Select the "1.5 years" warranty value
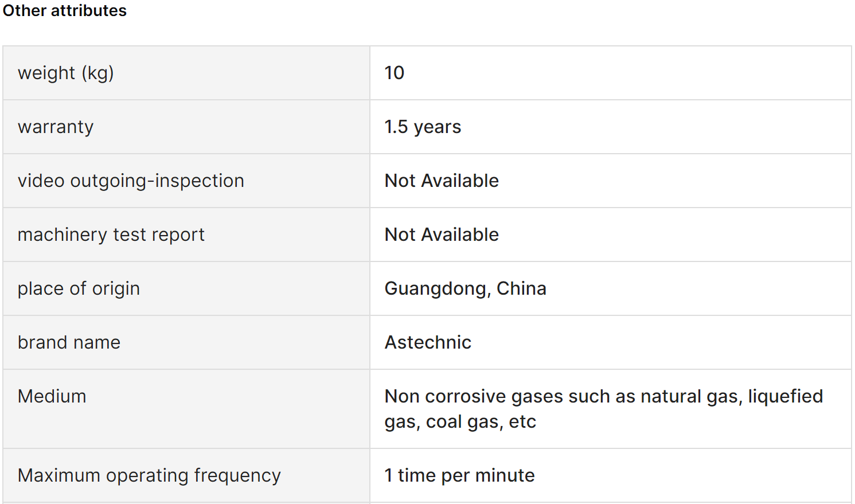 pyautogui.click(x=423, y=127)
